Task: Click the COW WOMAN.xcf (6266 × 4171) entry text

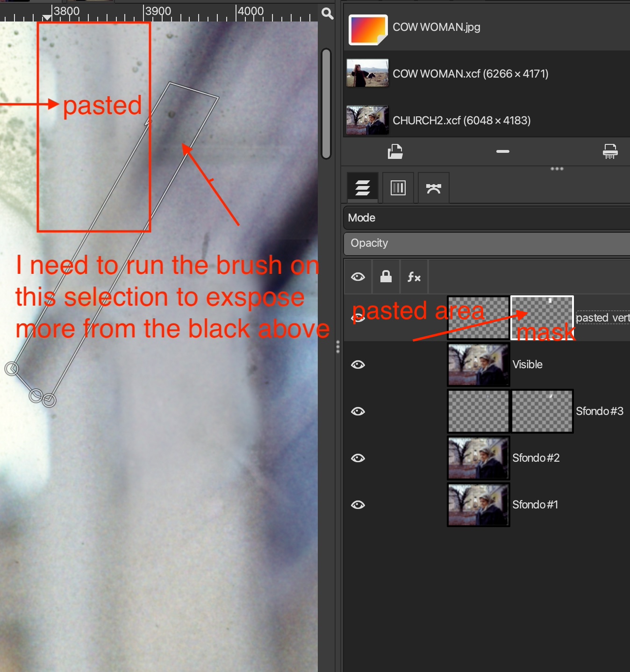Action: tap(470, 74)
